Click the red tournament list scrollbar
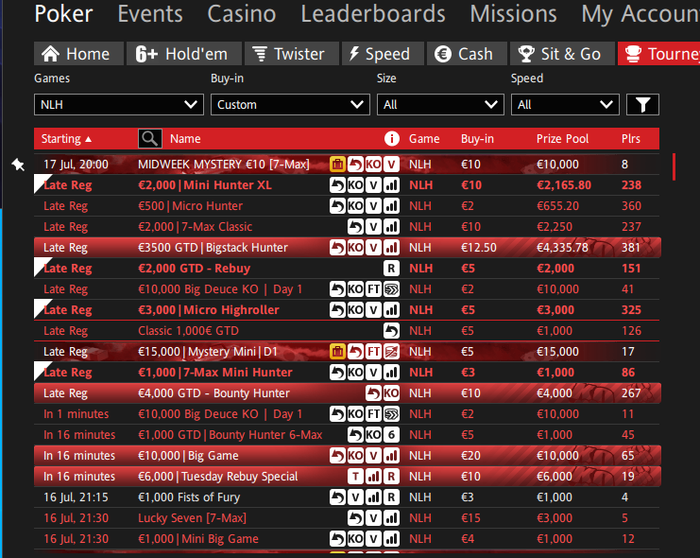 click(674, 167)
